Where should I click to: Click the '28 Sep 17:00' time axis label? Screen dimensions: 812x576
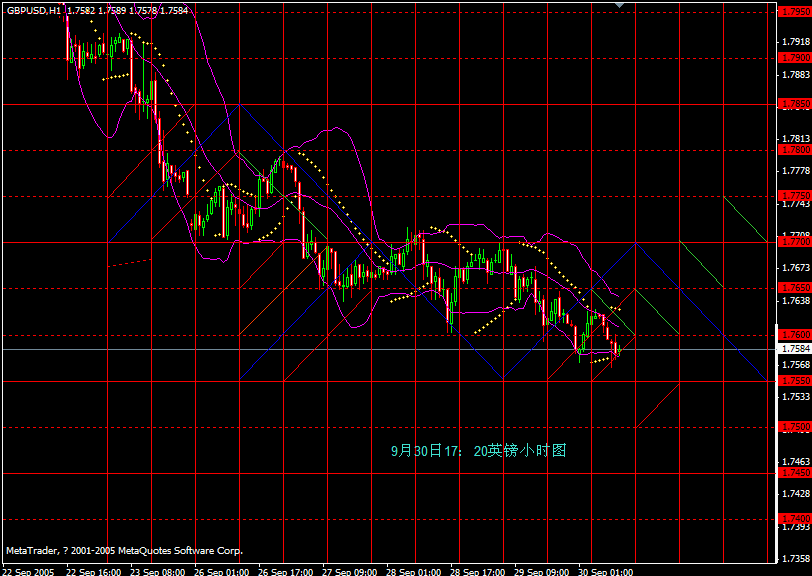coord(478,572)
